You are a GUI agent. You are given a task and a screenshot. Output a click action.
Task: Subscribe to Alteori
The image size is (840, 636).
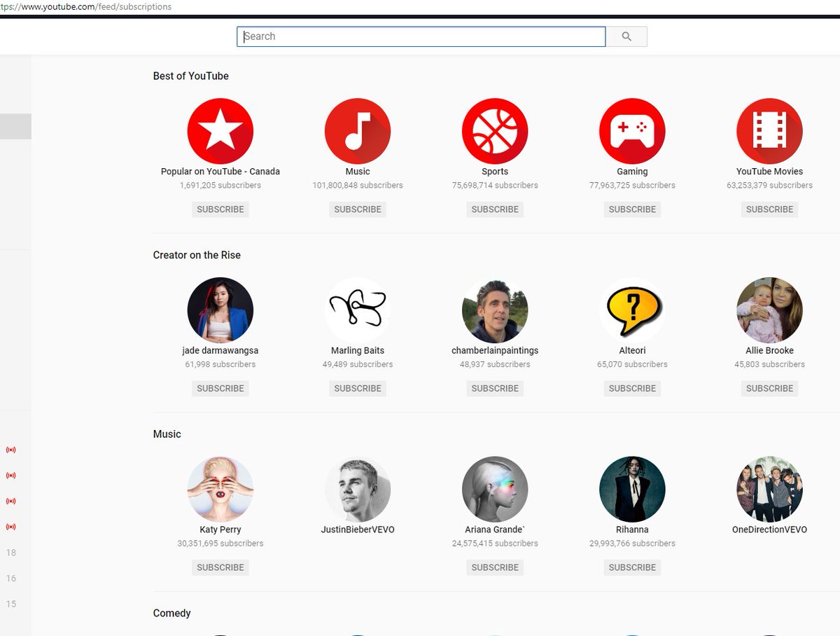632,389
